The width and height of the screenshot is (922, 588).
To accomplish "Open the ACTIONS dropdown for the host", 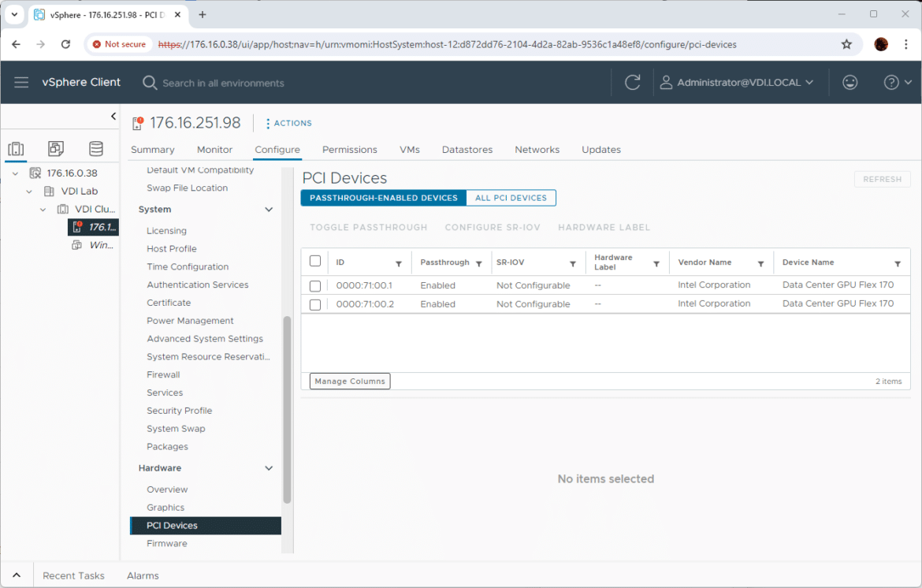I will [x=288, y=123].
